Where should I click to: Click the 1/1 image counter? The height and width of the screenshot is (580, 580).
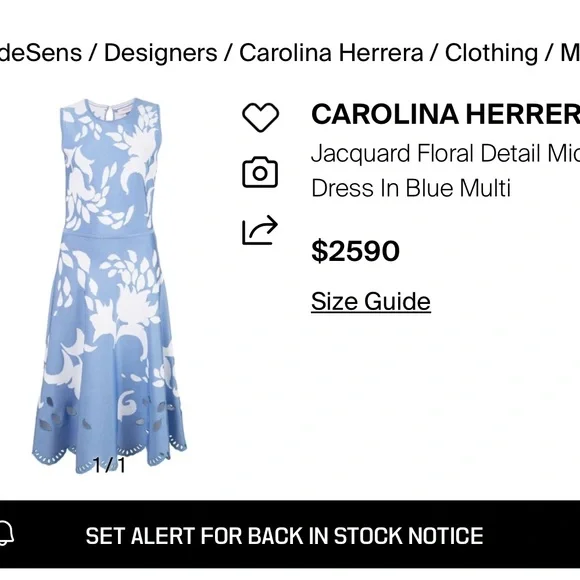tap(109, 465)
